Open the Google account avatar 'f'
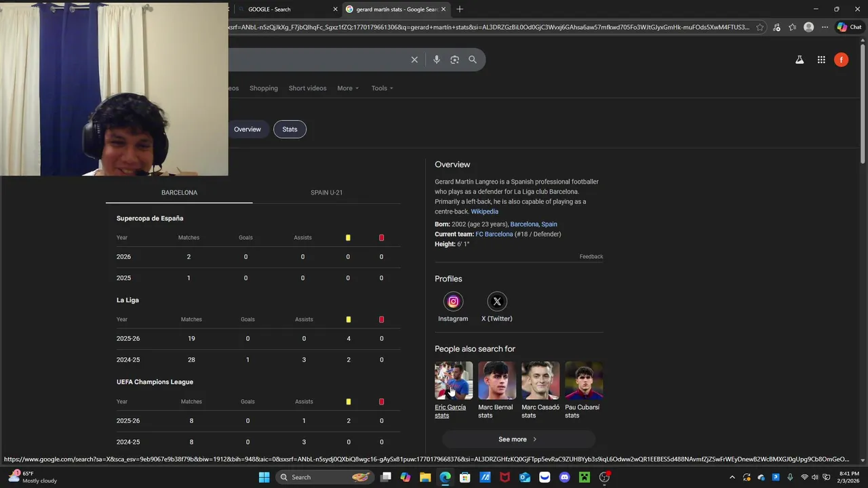868x488 pixels. pos(841,60)
